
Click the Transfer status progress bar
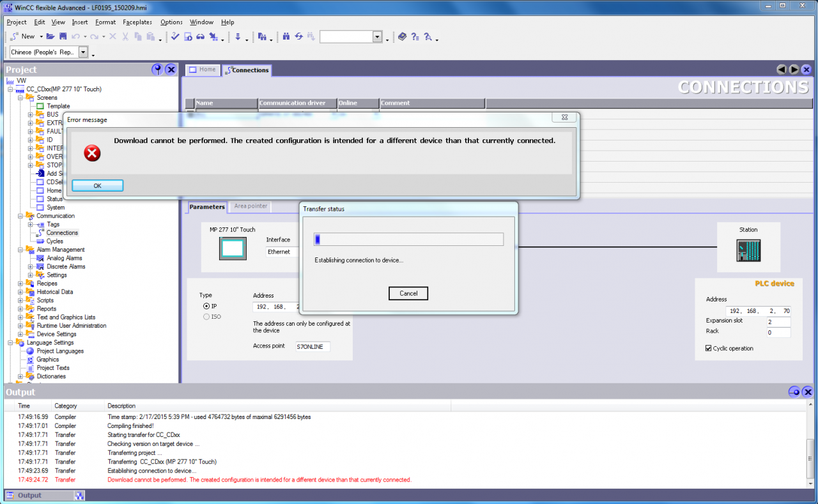pyautogui.click(x=408, y=240)
